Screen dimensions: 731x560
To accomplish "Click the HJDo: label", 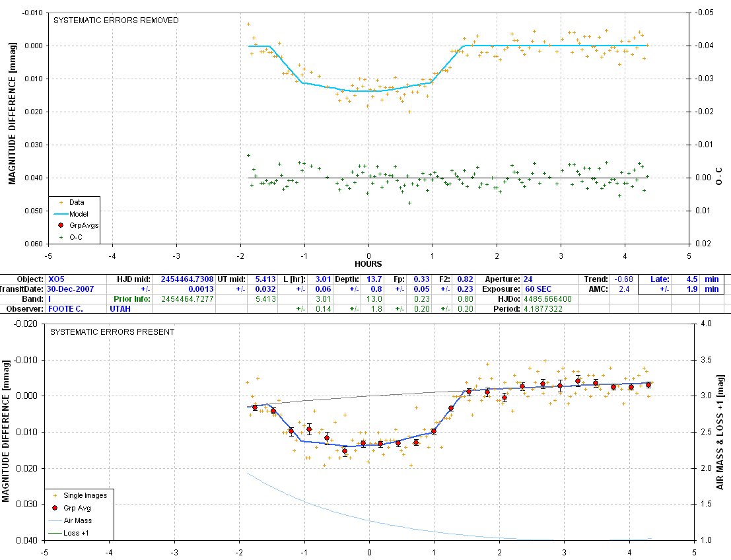I will pos(509,299).
